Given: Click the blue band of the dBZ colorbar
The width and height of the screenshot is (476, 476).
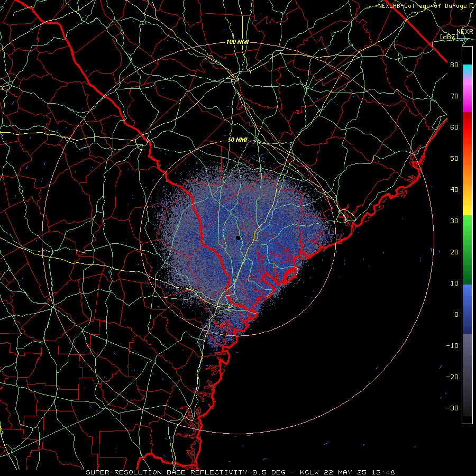Looking at the screenshot, I should click(x=467, y=309).
